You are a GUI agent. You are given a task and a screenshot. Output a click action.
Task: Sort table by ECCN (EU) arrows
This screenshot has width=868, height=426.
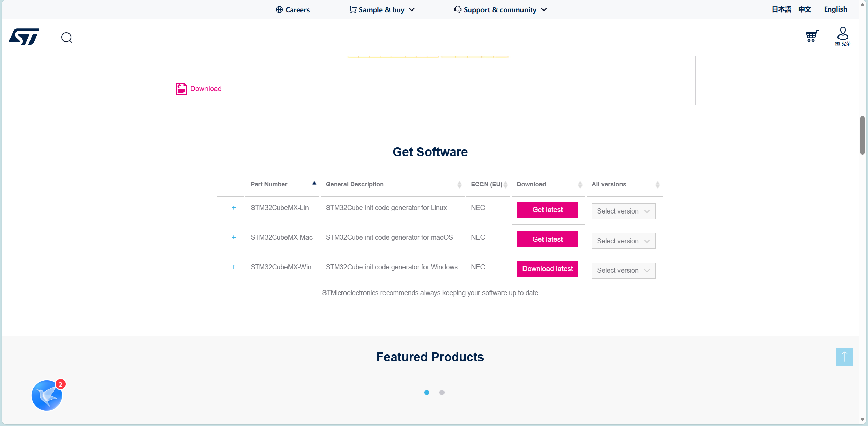click(x=506, y=185)
